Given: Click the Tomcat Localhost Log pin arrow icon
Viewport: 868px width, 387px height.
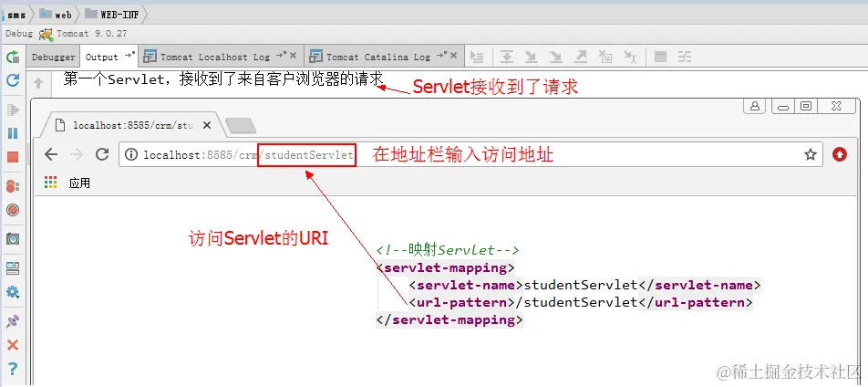Looking at the screenshot, I should pyautogui.click(x=281, y=55).
